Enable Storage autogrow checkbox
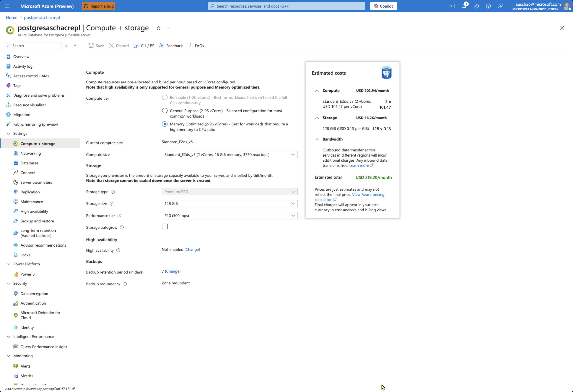The width and height of the screenshot is (573, 392). point(165,226)
